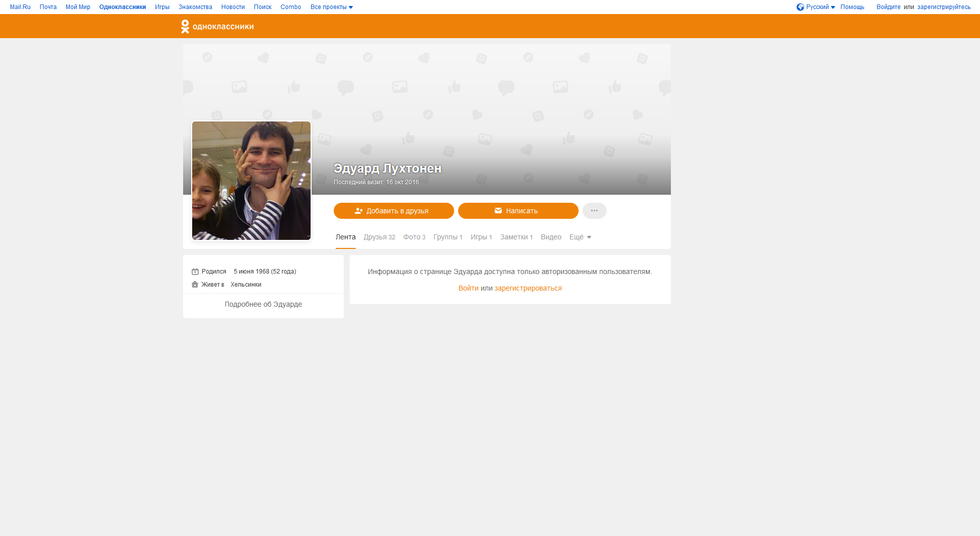Expand the Ещё tab menu
This screenshot has height=536, width=980.
click(580, 237)
